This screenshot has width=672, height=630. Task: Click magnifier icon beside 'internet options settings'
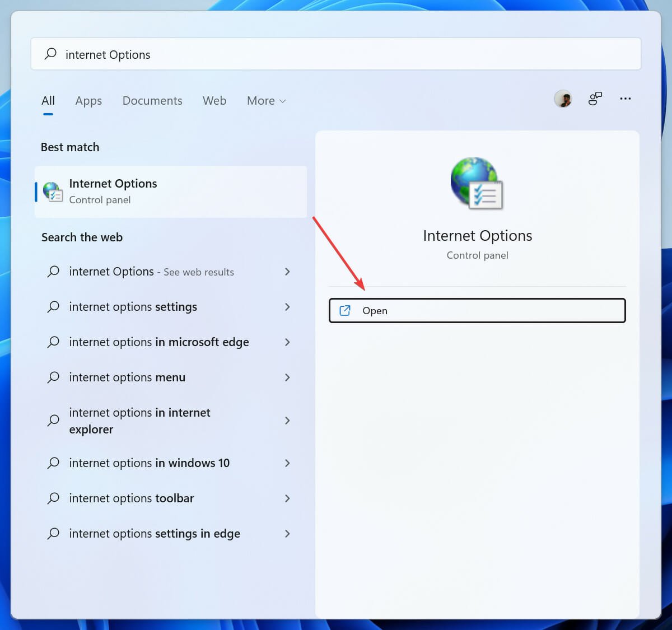tap(53, 307)
